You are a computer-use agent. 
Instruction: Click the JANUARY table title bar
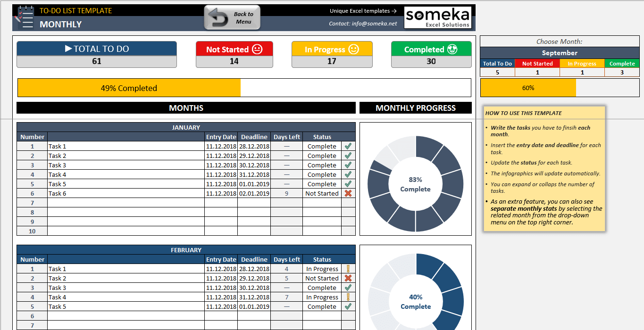tap(186, 127)
